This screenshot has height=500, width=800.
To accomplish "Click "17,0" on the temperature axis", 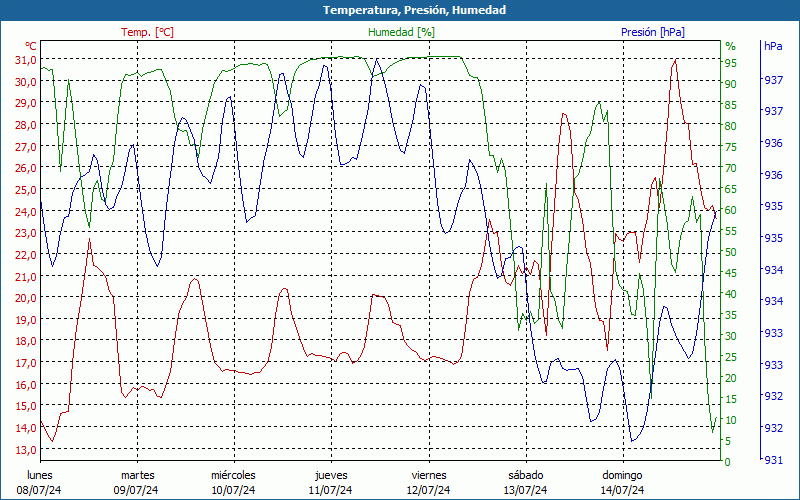I will pos(26,363).
